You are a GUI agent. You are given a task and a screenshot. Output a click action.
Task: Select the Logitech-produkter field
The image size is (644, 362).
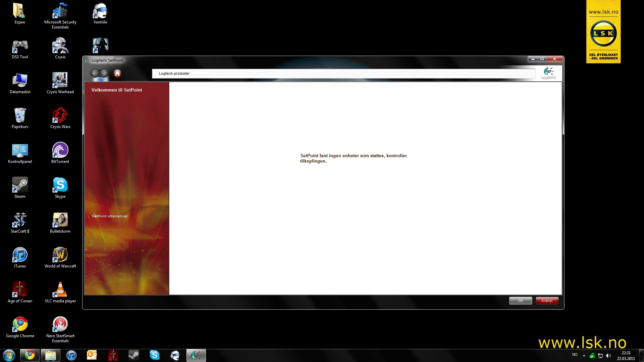[343, 73]
